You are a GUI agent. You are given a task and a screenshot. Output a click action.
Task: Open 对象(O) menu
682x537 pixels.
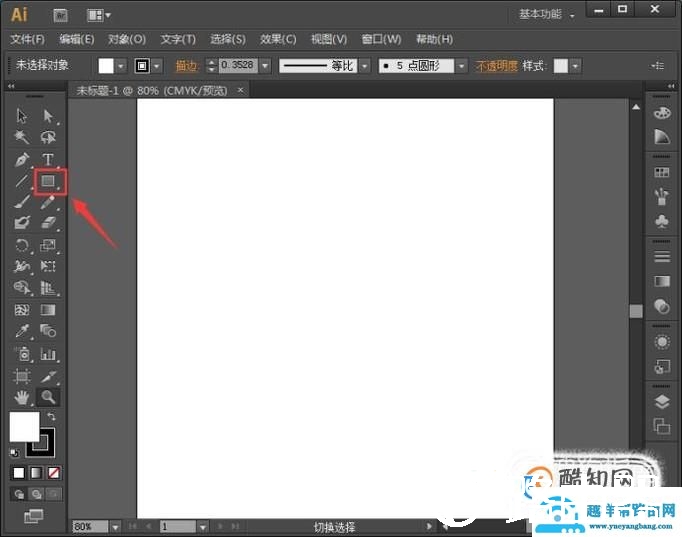127,40
